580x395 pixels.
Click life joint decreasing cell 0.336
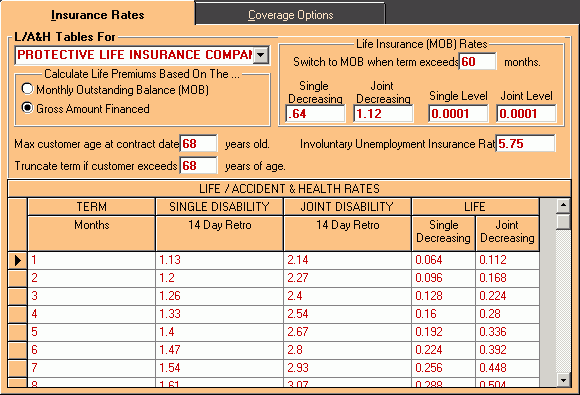pyautogui.click(x=507, y=332)
